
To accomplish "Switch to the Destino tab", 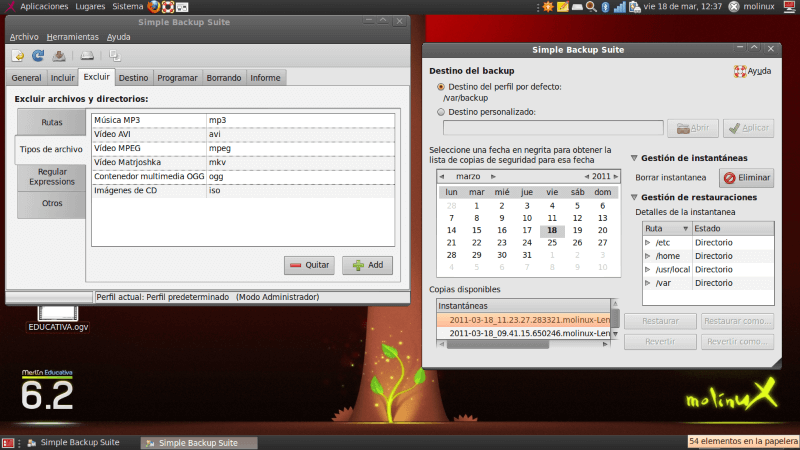I will 134,78.
